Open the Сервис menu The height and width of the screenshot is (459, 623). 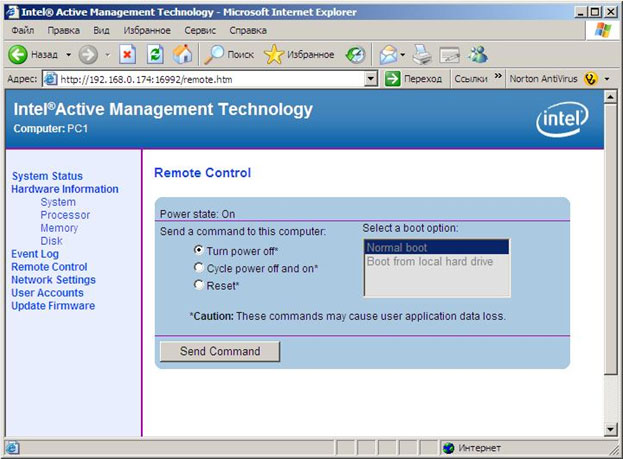click(200, 30)
